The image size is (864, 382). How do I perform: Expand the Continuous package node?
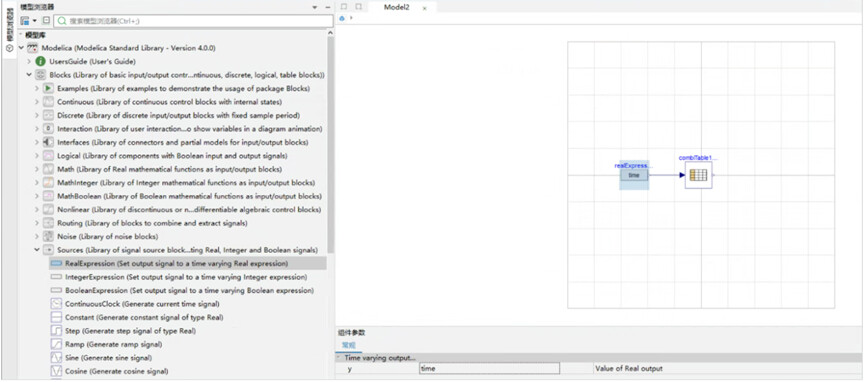click(x=37, y=102)
